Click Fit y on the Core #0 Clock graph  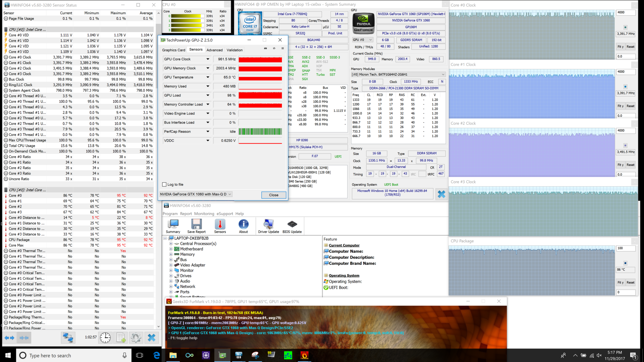coord(621,47)
